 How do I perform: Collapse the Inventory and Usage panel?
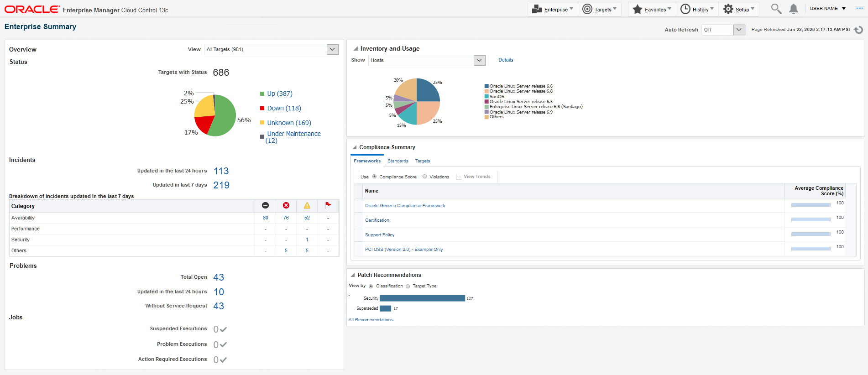[x=356, y=49]
